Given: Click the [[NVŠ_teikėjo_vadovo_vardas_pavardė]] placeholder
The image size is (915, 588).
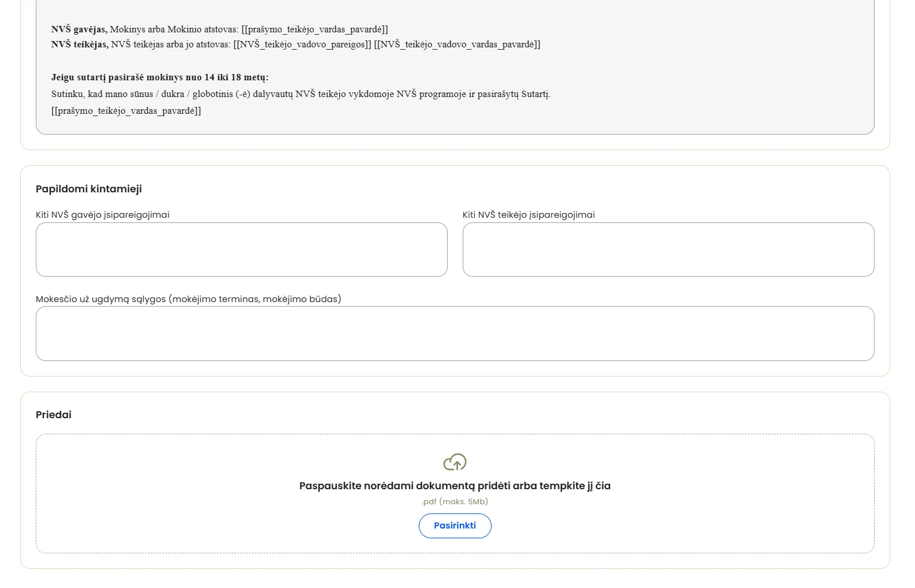Looking at the screenshot, I should 457,44.
